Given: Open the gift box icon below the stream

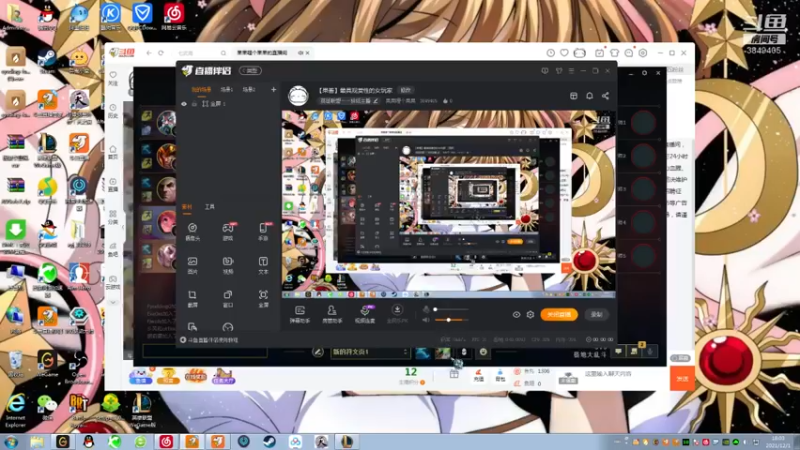Looking at the screenshot, I should tap(454, 374).
